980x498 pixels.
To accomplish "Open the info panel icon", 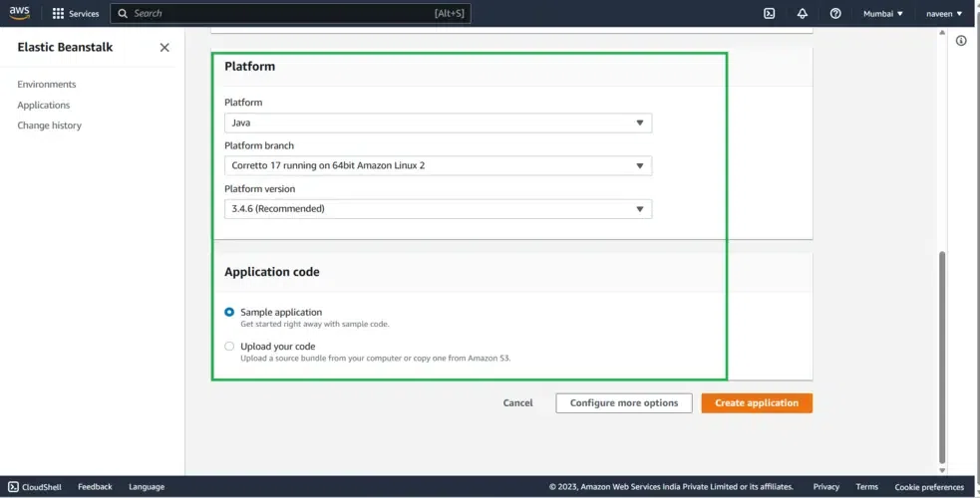I will point(961,41).
